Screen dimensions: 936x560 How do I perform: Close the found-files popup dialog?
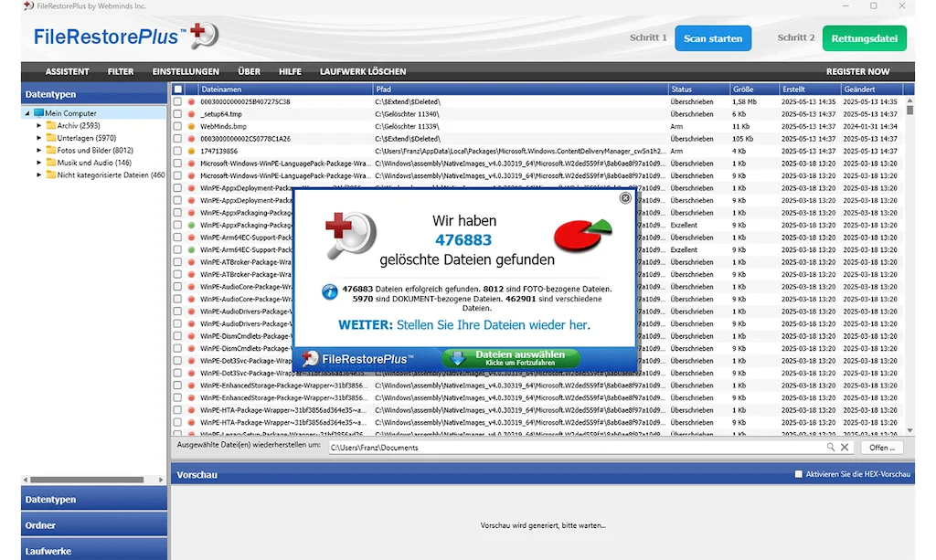point(625,198)
